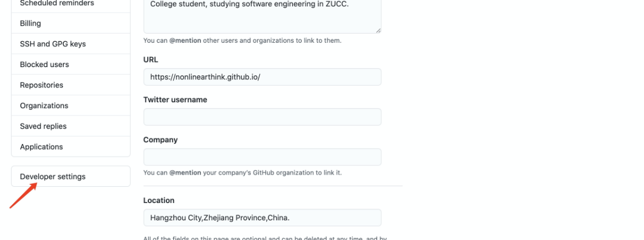Click the empty Twitter username field
Image resolution: width=644 pixels, height=240 pixels.
(262, 117)
